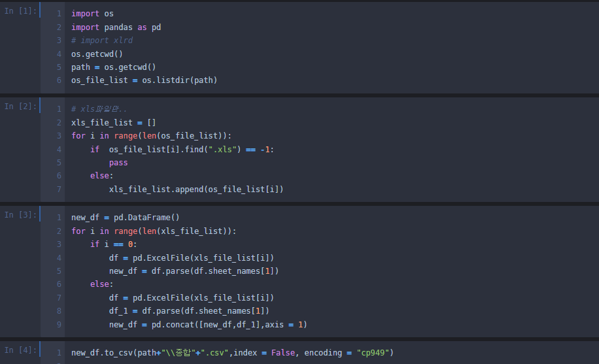
Task: Click the "cp949" encoding string
Action: 373,353
